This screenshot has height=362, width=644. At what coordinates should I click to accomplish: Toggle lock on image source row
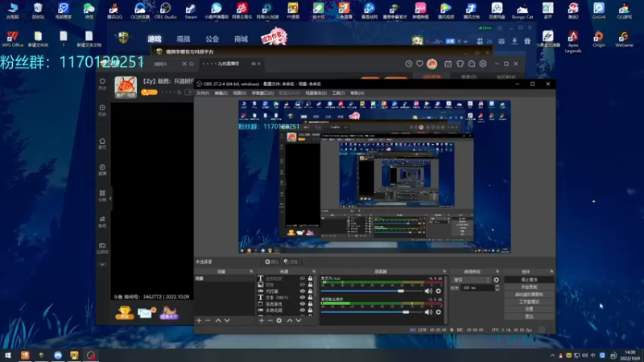(310, 285)
